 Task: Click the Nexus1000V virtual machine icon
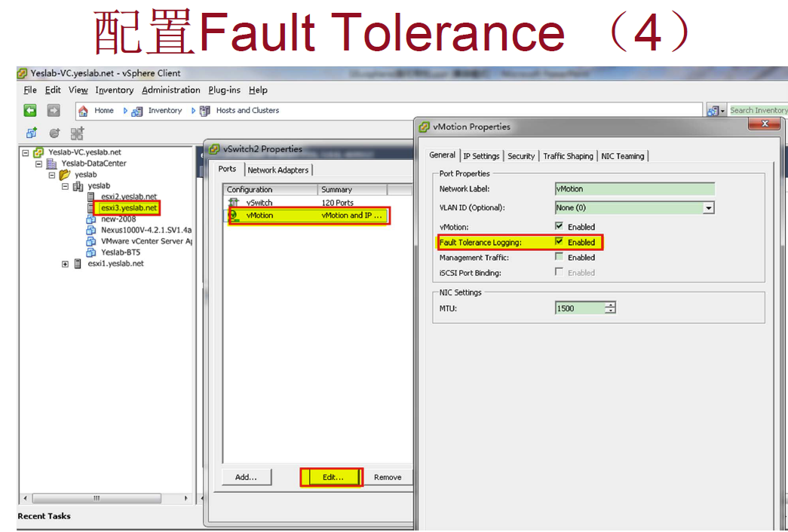(91, 230)
